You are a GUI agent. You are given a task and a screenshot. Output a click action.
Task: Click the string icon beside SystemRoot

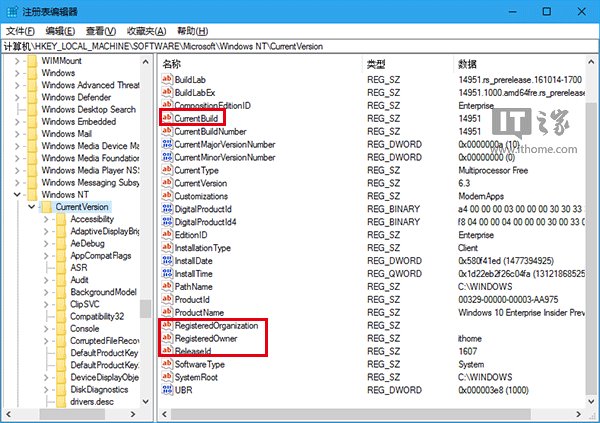[167, 377]
